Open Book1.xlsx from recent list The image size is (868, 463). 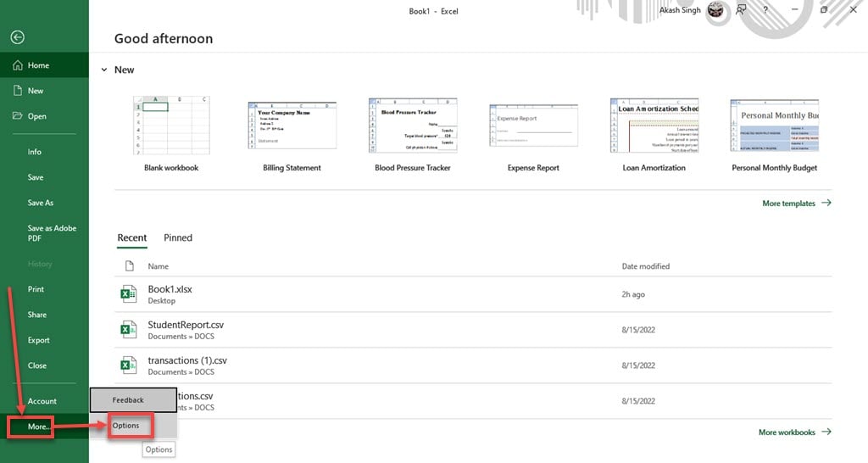point(473,294)
